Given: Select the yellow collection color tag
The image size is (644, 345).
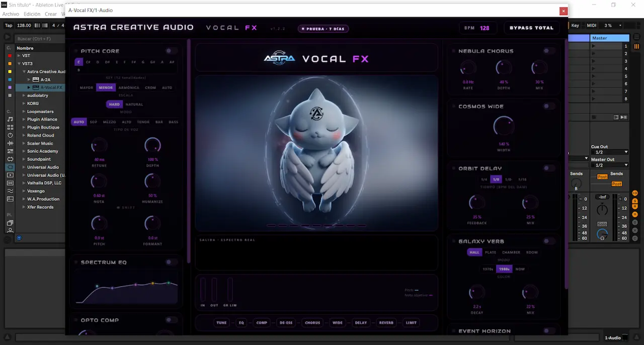Looking at the screenshot, I should [x=10, y=71].
